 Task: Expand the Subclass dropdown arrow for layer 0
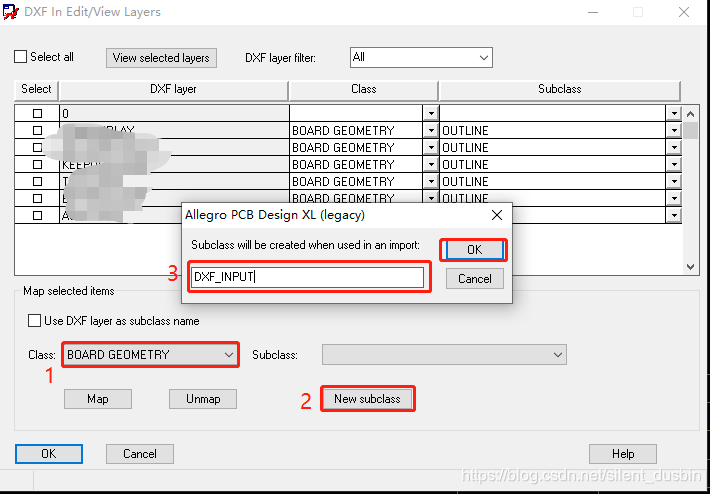point(674,113)
